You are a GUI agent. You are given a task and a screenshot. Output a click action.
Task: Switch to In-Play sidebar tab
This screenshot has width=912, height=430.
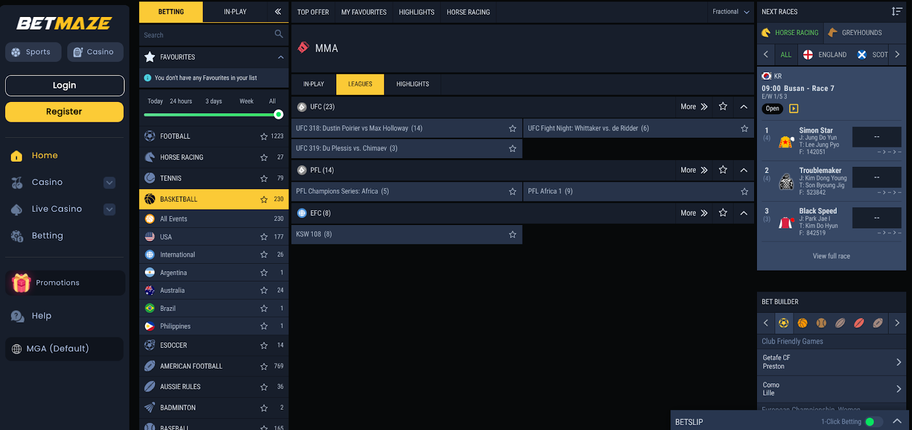coord(235,12)
